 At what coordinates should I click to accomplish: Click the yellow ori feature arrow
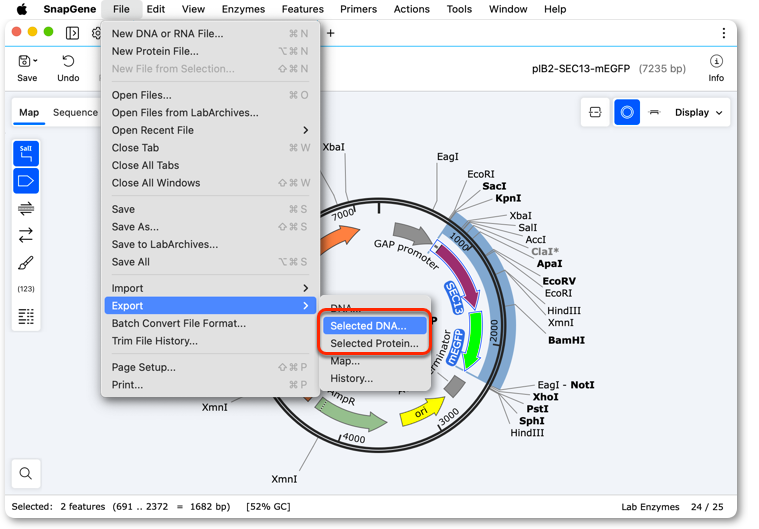tap(422, 411)
